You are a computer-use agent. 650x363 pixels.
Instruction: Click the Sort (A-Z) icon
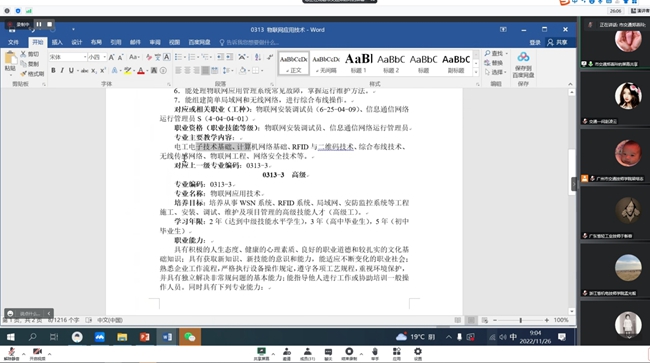click(x=257, y=57)
